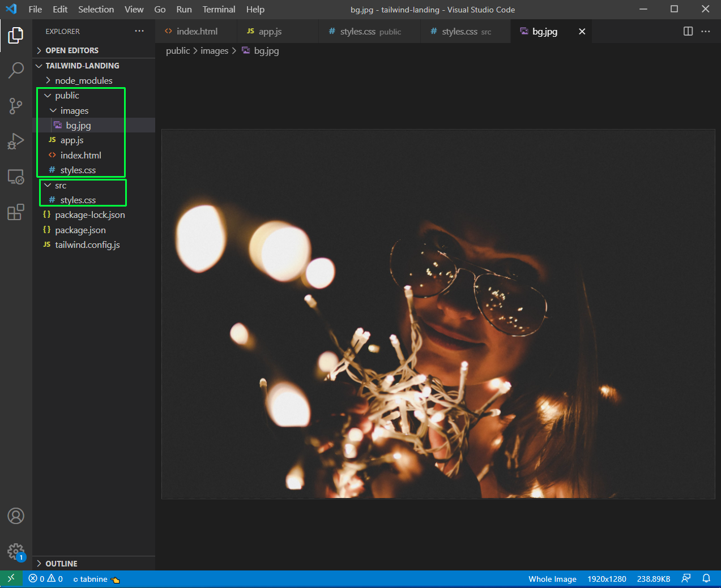The width and height of the screenshot is (721, 588).
Task: Collapse the images folder
Action: pyautogui.click(x=94, y=110)
